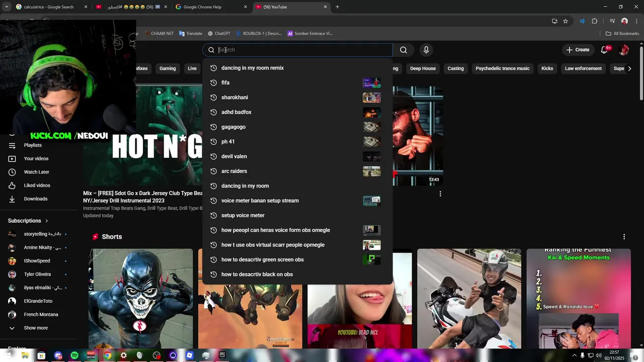Open Shorts shelf three-dot options
The width and height of the screenshot is (644, 362).
(x=624, y=237)
